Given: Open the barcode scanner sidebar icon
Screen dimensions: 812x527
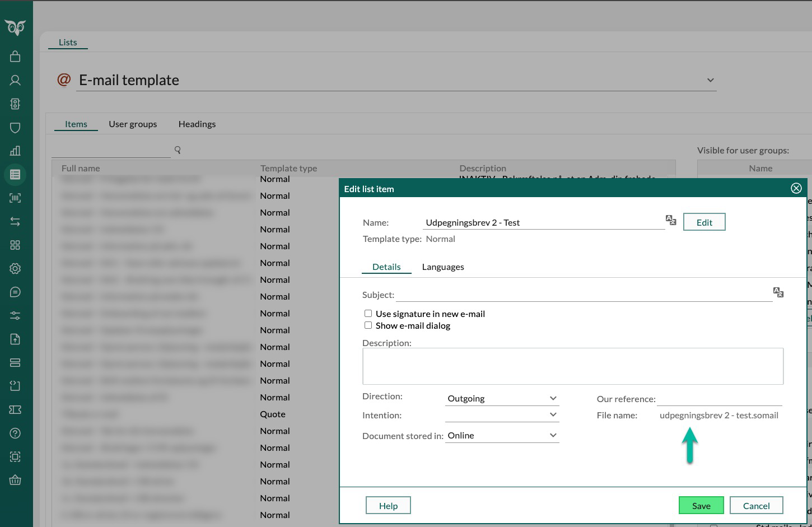Looking at the screenshot, I should coord(15,198).
